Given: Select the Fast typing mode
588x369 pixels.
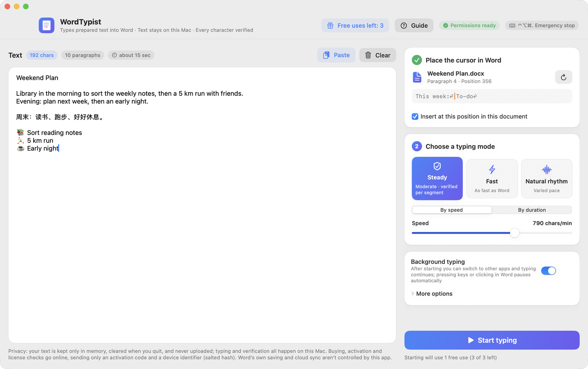Looking at the screenshot, I should point(492,179).
